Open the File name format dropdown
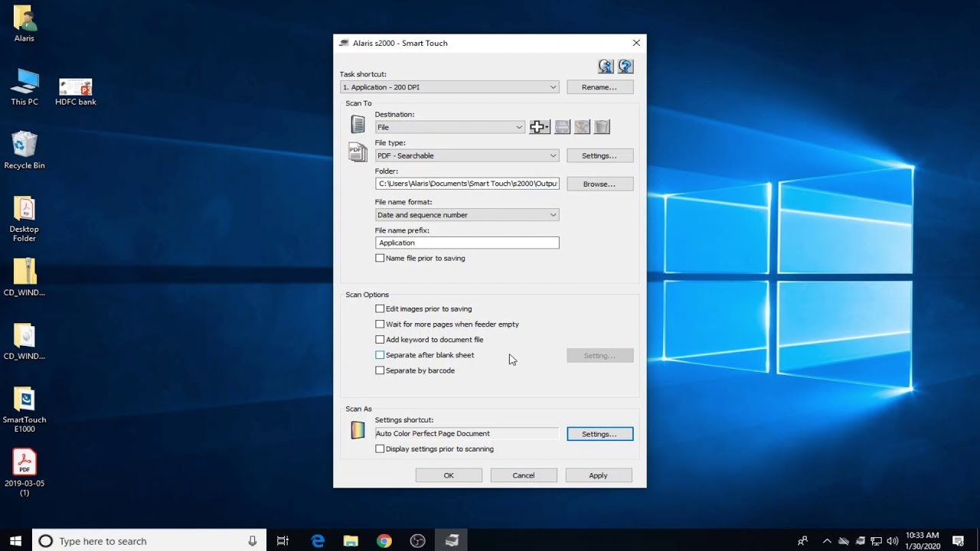Image resolution: width=980 pixels, height=551 pixels. pyautogui.click(x=467, y=215)
